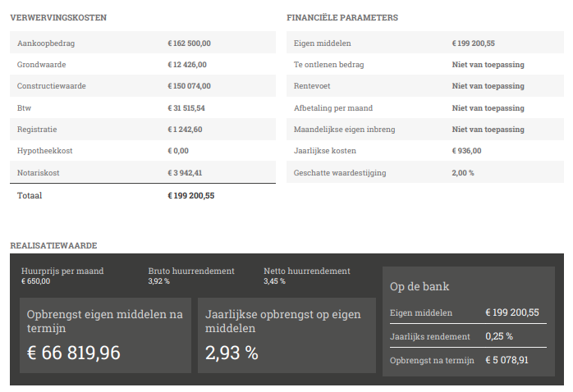This screenshot has width=573, height=392.
Task: Click the Constructiewaarde label
Action: coord(52,86)
